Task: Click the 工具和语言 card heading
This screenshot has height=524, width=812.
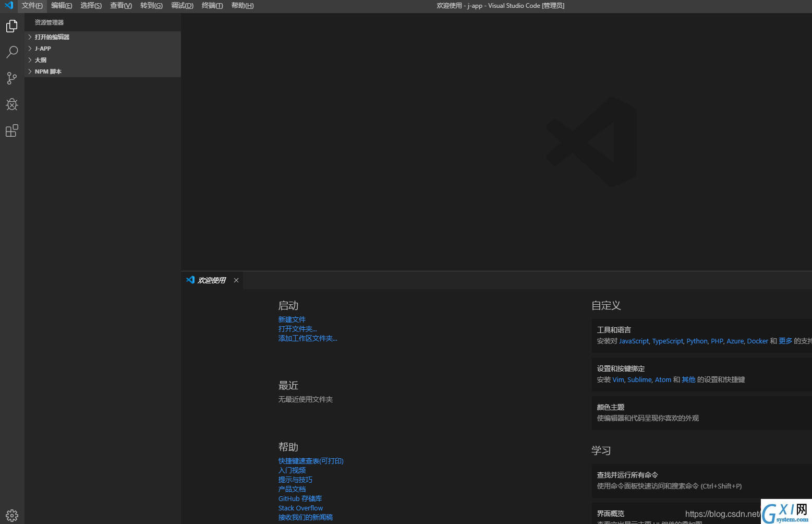Action: 614,330
